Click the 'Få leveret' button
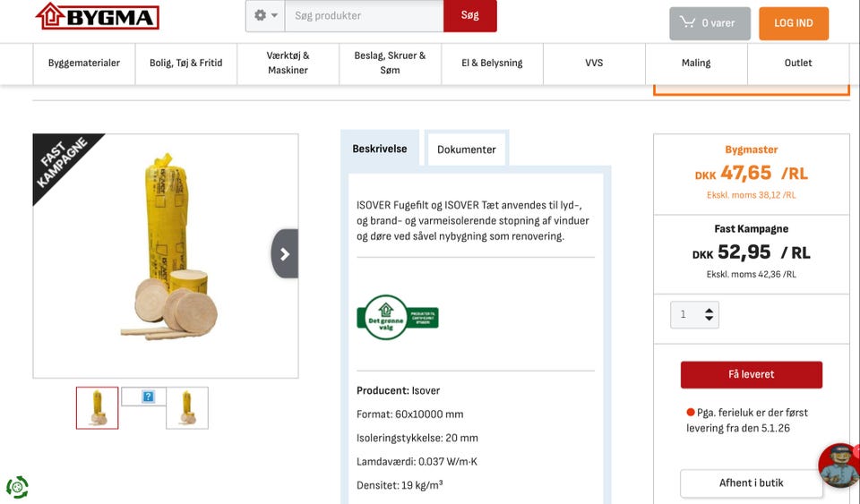This screenshot has height=504, width=860. (x=752, y=375)
